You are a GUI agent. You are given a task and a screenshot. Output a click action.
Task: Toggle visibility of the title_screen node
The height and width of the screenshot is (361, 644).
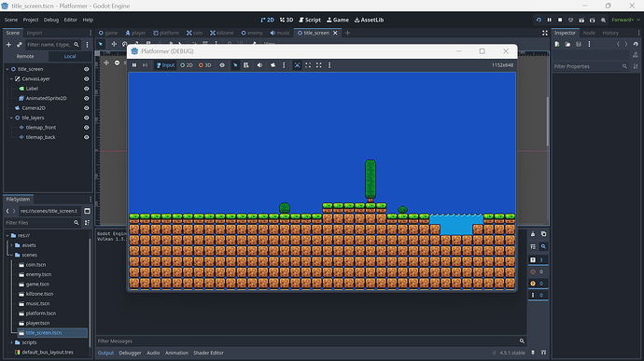coord(86,69)
